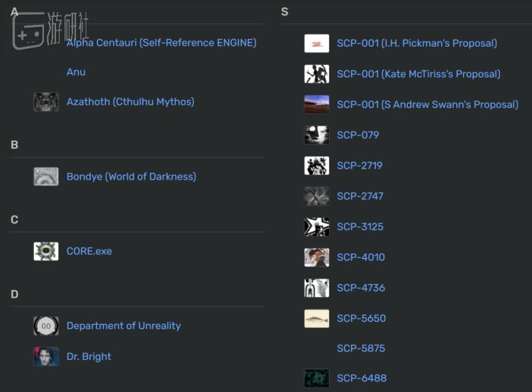The image size is (532, 392).
Task: Open the SCP-3125 link
Action: pyautogui.click(x=360, y=227)
